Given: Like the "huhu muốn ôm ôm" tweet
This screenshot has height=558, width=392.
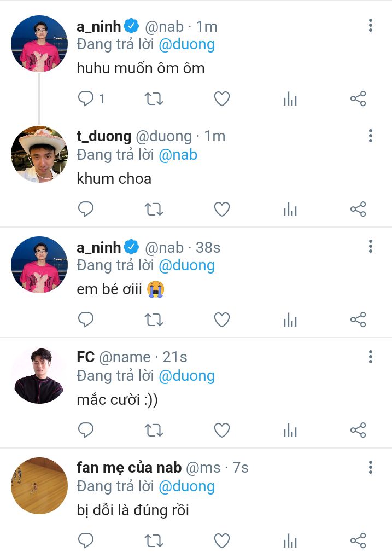Looking at the screenshot, I should click(x=221, y=99).
